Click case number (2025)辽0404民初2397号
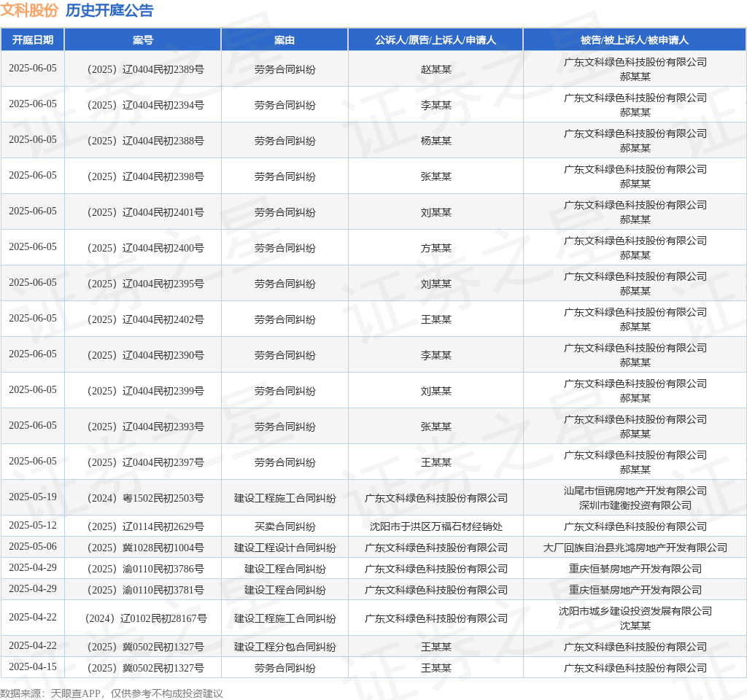747x700 pixels. pos(145,462)
